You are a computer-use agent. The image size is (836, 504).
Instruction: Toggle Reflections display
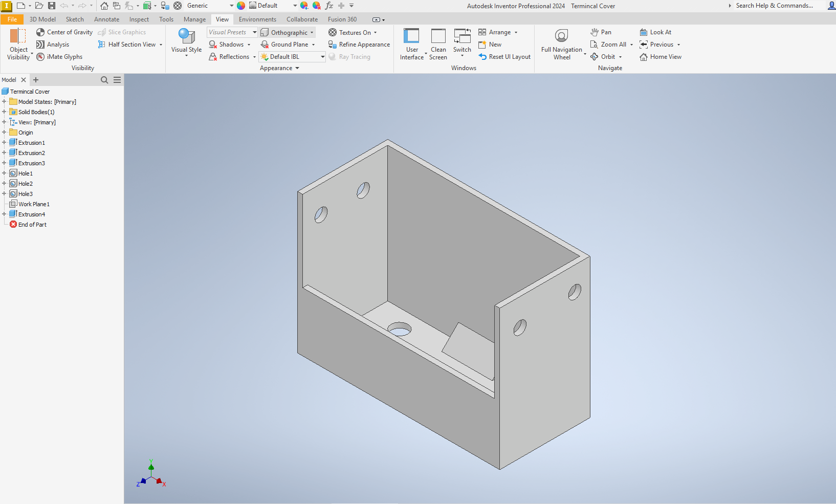point(229,57)
